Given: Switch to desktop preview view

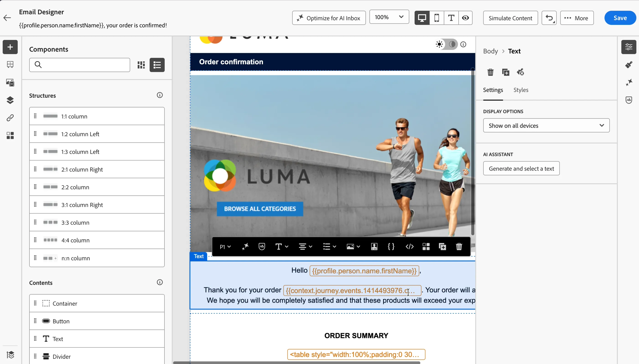Looking at the screenshot, I should point(422,18).
